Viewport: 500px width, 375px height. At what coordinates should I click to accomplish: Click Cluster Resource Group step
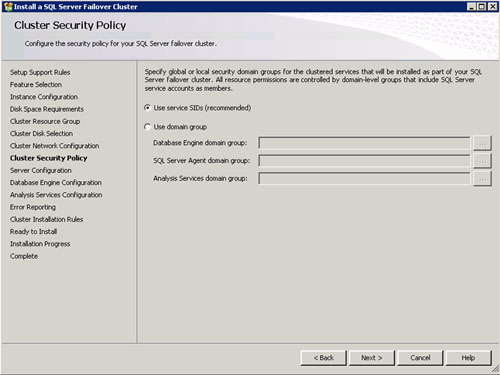tap(45, 121)
